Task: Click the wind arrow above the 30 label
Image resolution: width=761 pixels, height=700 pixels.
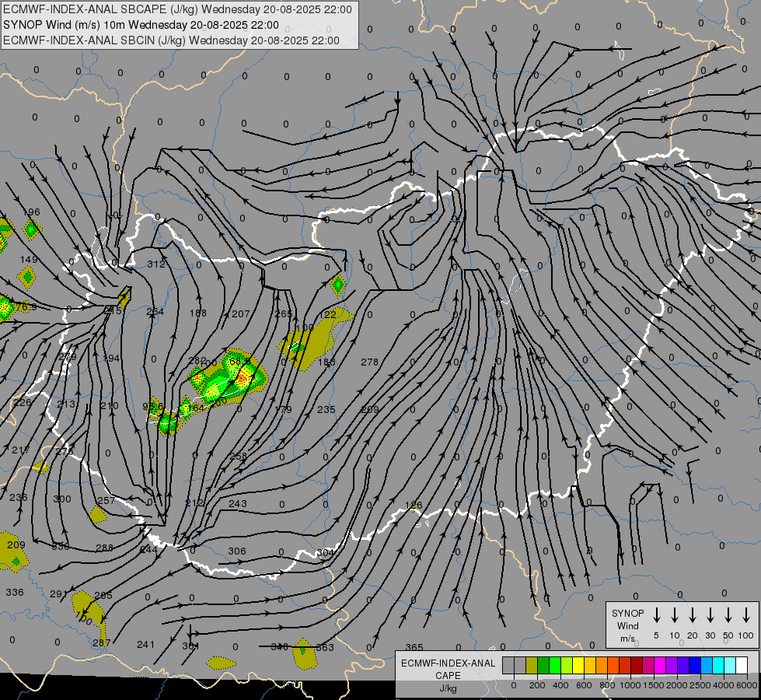Action: click(710, 615)
